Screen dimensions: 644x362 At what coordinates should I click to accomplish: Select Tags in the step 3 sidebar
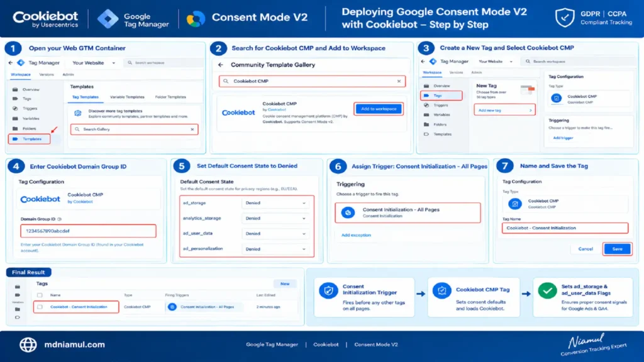(x=441, y=96)
